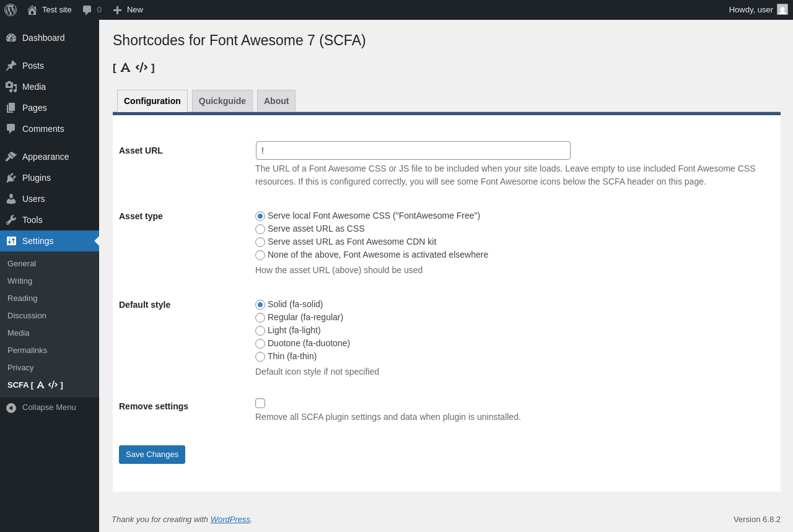
Task: Open Plugins menu label
Action: (37, 178)
